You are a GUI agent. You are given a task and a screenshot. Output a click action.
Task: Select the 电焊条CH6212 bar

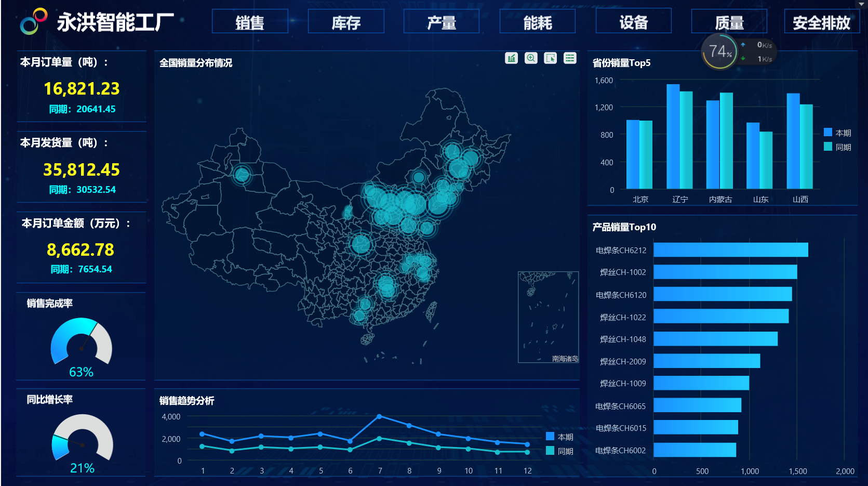pos(730,250)
